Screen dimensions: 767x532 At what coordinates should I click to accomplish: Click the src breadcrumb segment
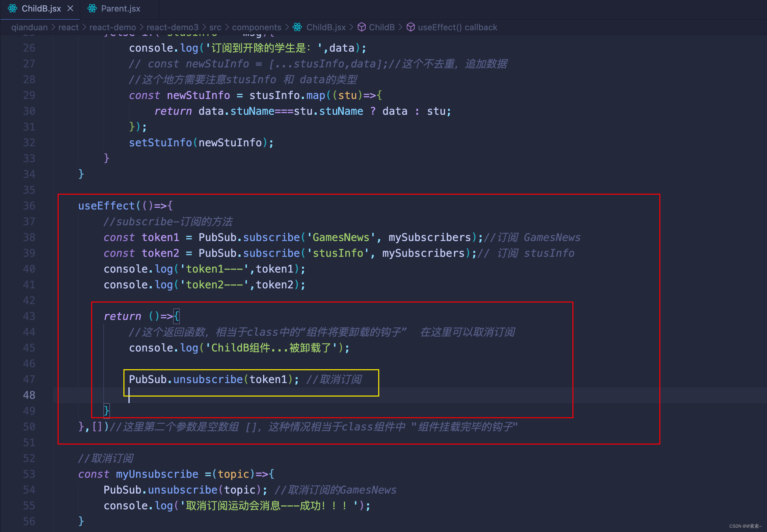pos(215,27)
